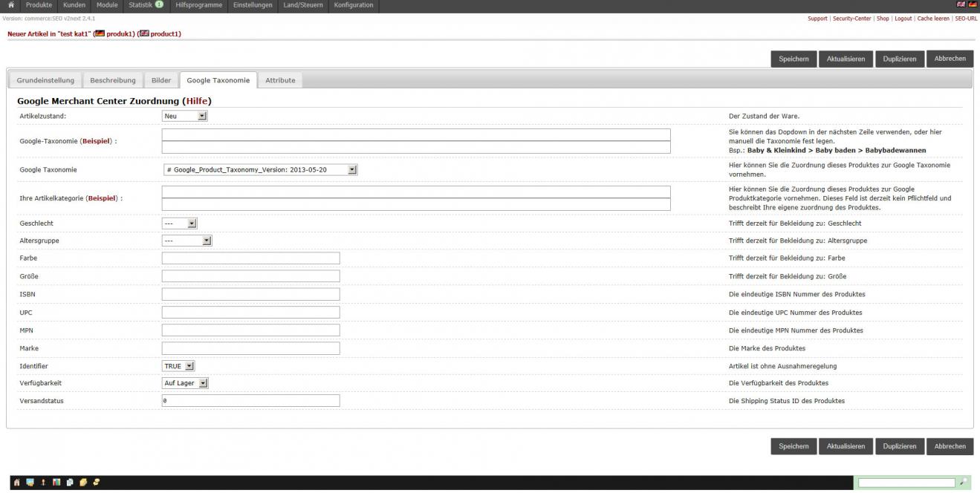Click the house icon in bottom toolbar
The height and width of the screenshot is (493, 980).
16,483
